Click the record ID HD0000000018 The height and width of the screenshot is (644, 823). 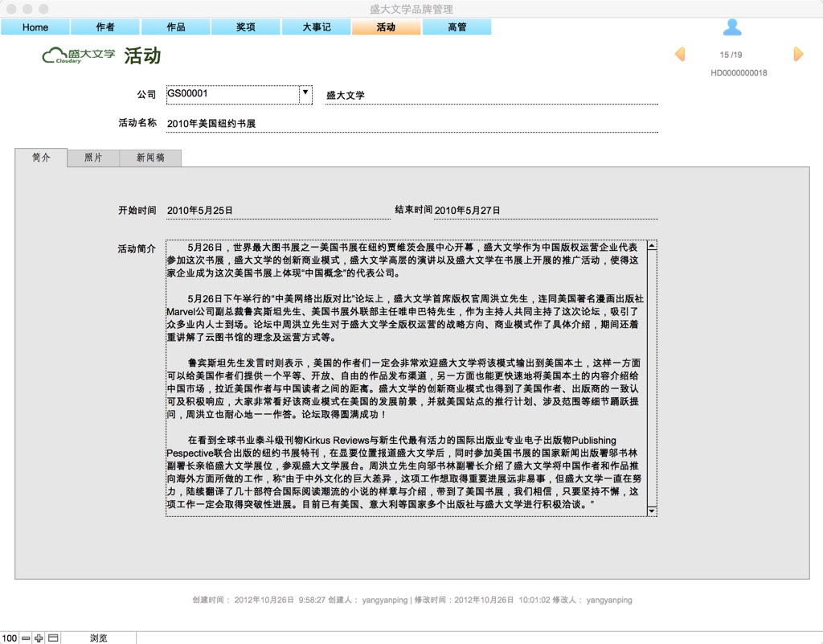(739, 73)
